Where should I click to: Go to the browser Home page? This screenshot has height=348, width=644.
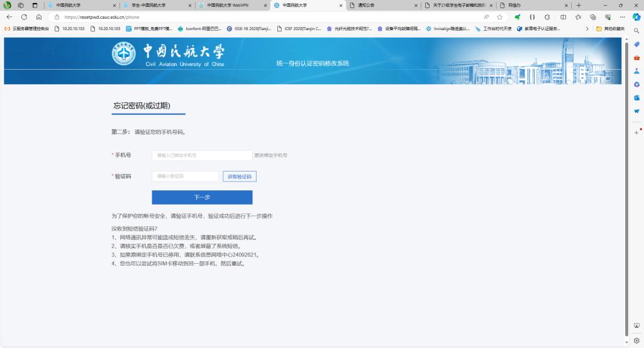(39, 17)
